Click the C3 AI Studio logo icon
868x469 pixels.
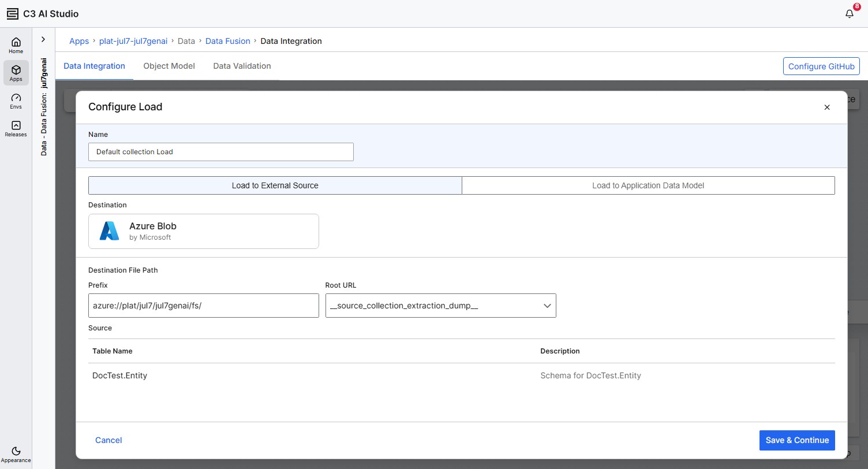(x=13, y=14)
